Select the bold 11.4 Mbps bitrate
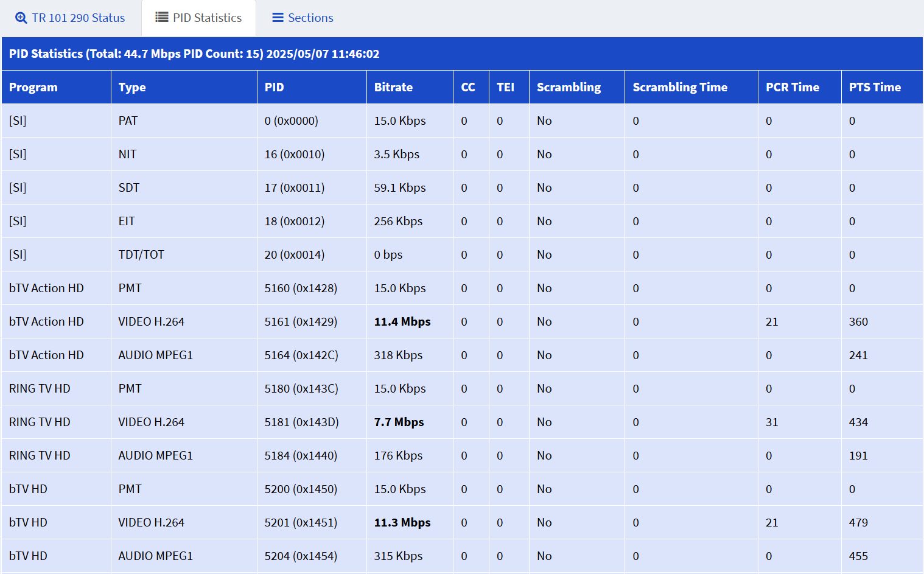 coord(402,321)
